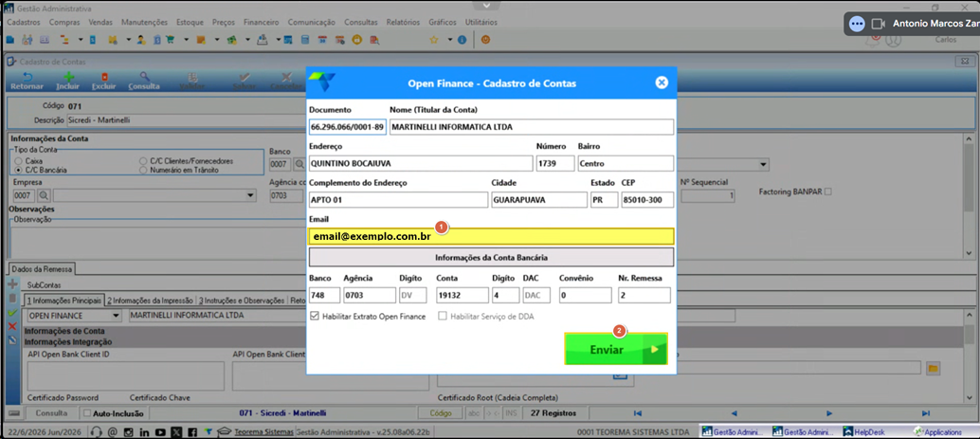
Task: Toggle the Auto-Inclusão checkbox
Action: point(87,413)
